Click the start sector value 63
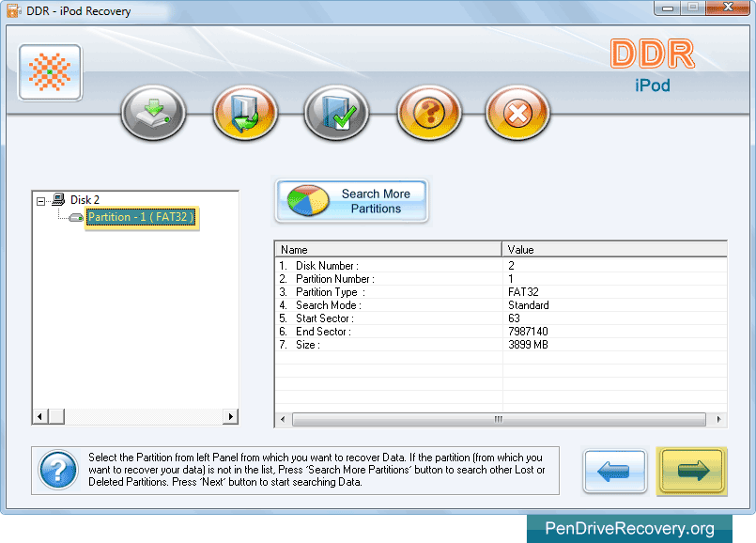 pyautogui.click(x=514, y=318)
